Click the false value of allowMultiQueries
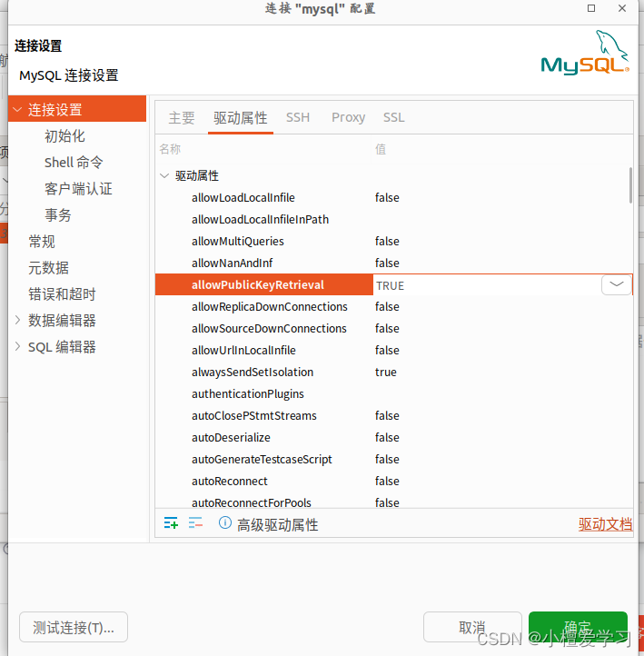 (387, 241)
